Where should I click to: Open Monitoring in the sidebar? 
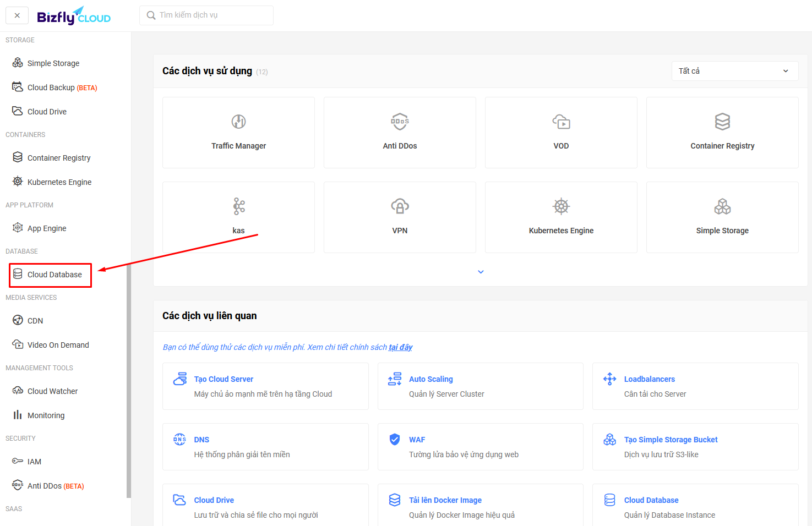click(x=46, y=415)
